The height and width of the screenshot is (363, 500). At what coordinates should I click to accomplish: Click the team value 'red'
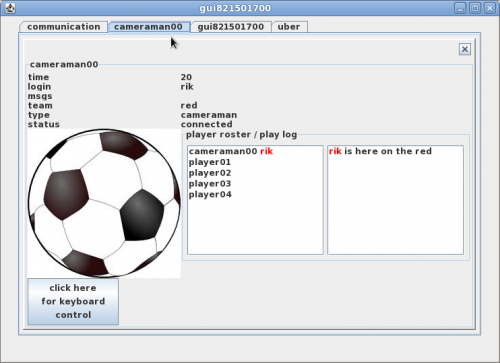pos(189,106)
